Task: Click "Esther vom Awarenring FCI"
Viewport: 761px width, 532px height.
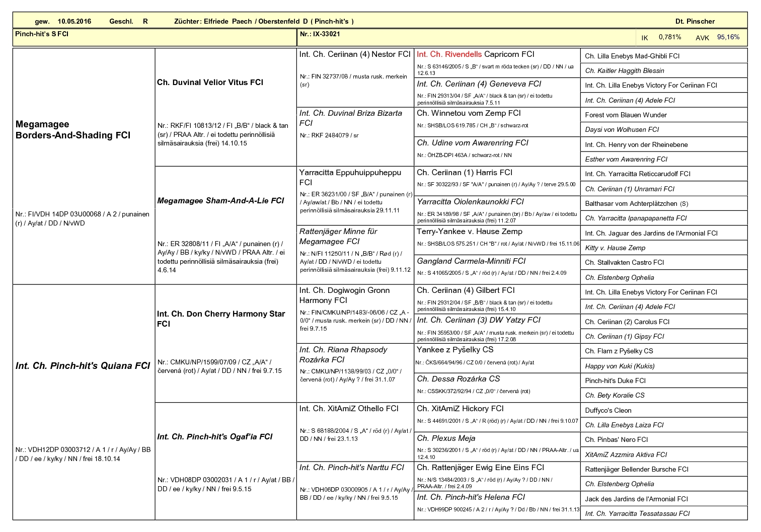Action: coord(626,160)
